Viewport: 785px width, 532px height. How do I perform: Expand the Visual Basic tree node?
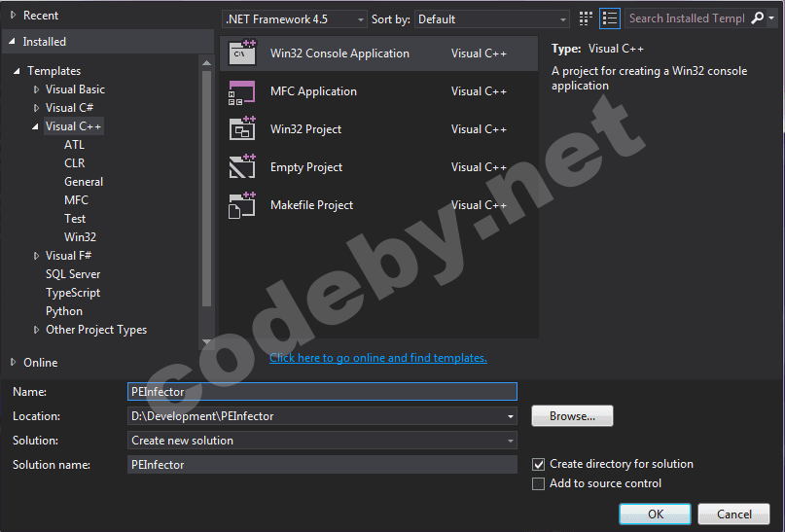pos(37,89)
